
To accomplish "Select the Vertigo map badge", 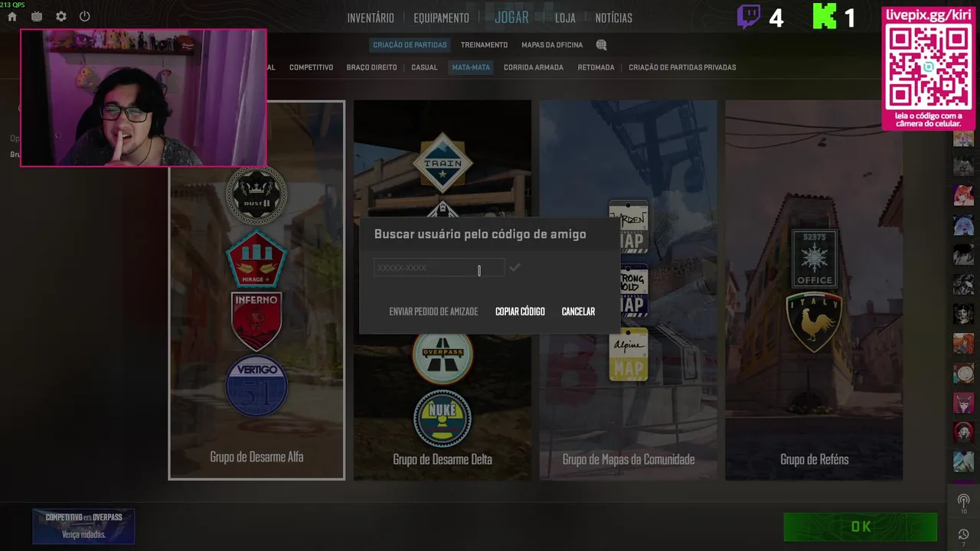I will coord(256,385).
